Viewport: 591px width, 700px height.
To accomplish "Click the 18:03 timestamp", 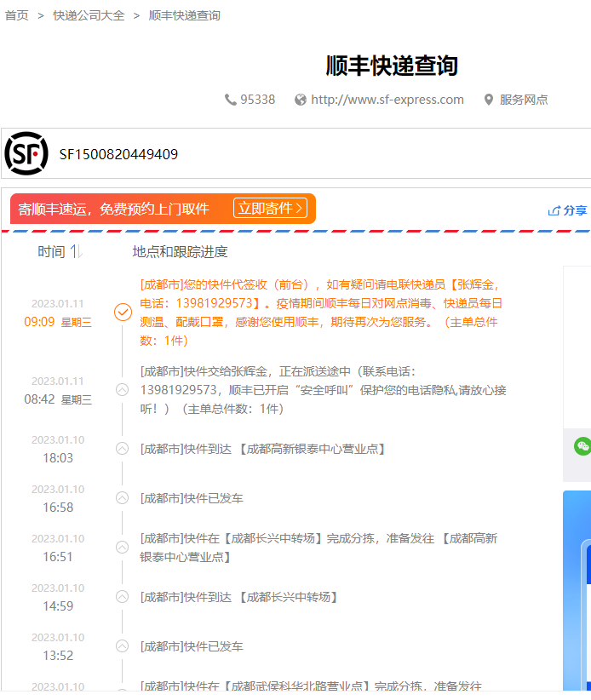I will pos(58,458).
